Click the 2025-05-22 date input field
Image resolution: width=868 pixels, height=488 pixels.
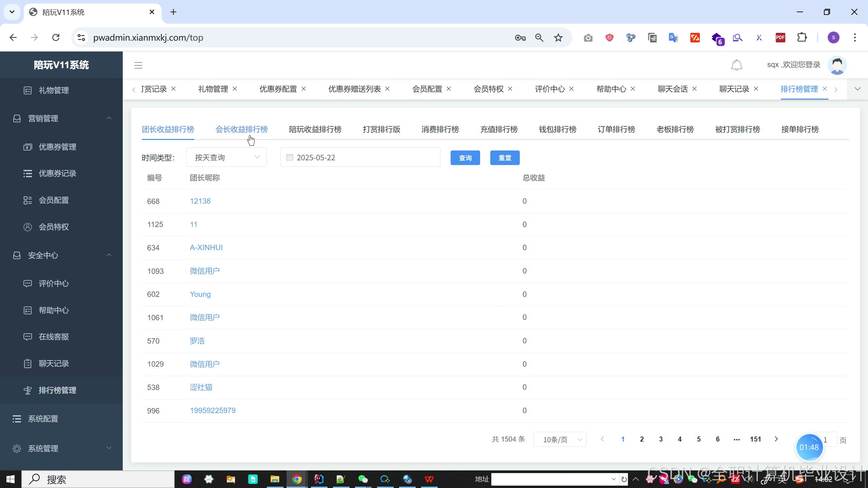[360, 157]
